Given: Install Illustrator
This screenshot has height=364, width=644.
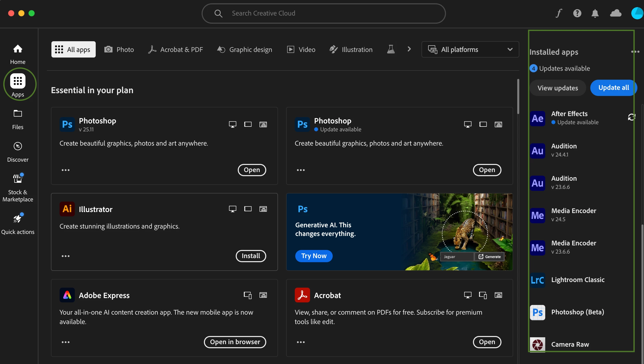Looking at the screenshot, I should (x=251, y=256).
